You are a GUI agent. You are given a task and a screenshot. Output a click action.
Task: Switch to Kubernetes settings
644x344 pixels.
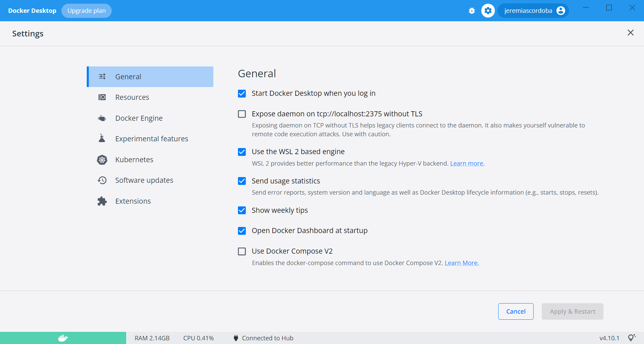pos(150,160)
